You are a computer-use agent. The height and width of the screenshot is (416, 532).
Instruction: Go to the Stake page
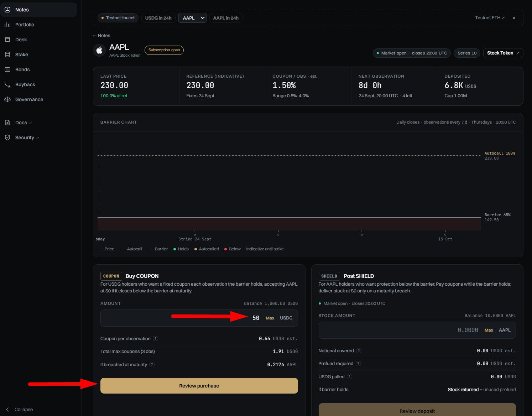tap(38, 54)
